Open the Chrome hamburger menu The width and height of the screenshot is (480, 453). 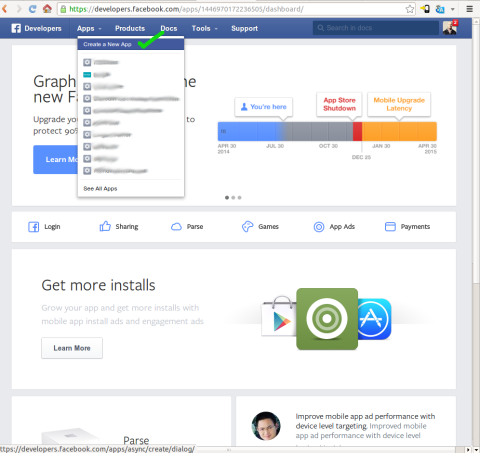[469, 9]
